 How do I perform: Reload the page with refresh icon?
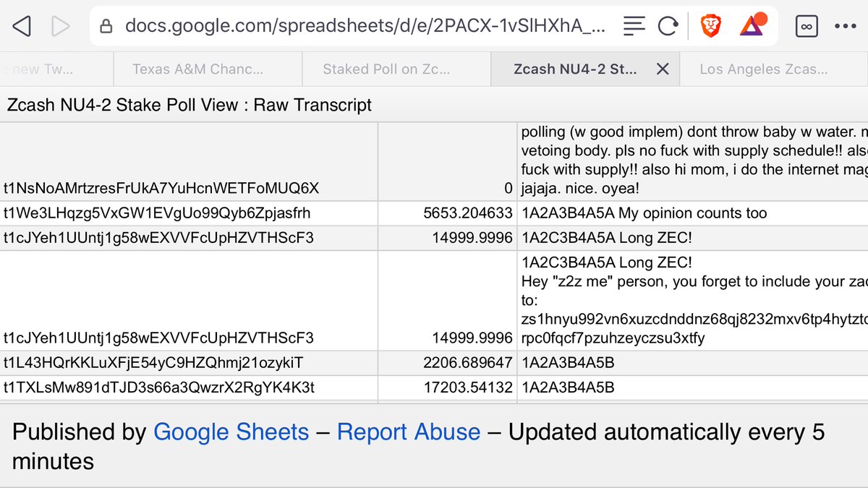668,27
